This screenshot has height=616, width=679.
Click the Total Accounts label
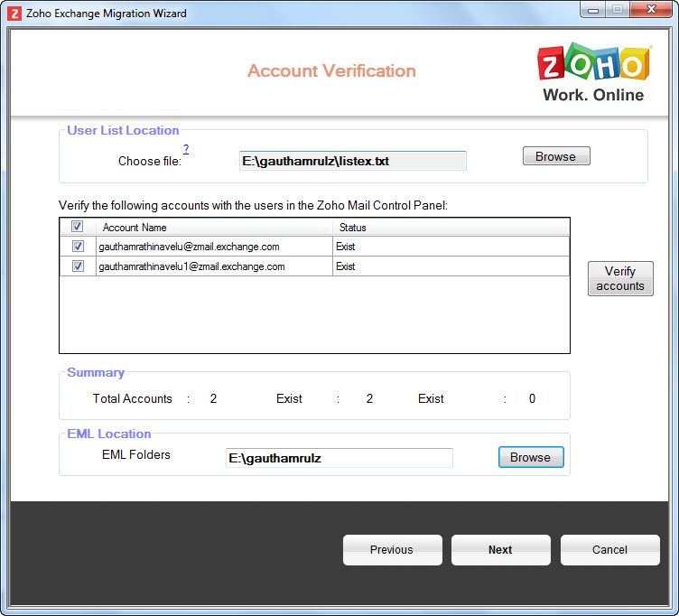132,398
